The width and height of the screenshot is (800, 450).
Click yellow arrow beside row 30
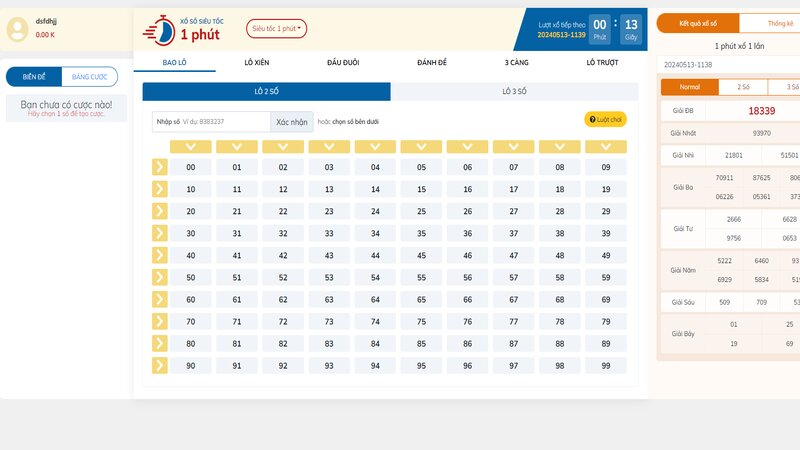[160, 233]
